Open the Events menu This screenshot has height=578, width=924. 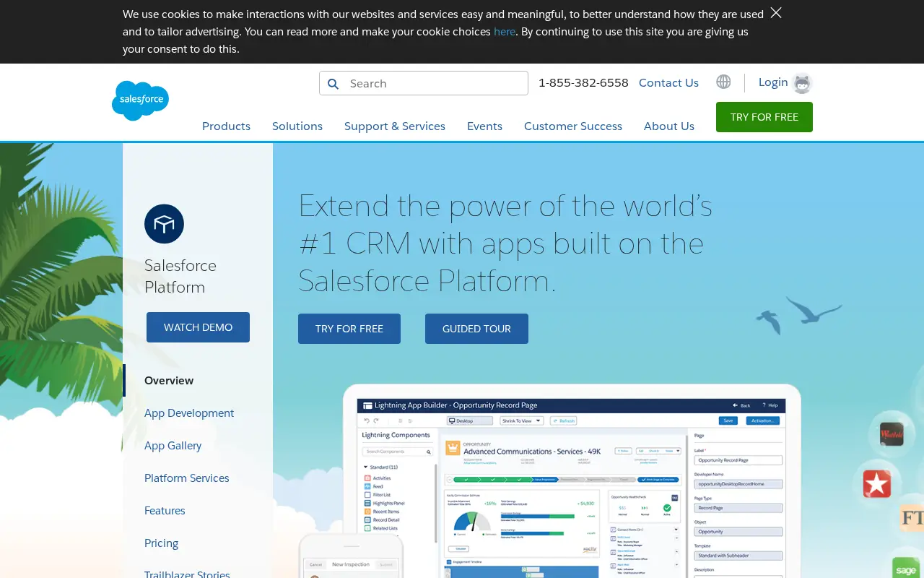[484, 126]
